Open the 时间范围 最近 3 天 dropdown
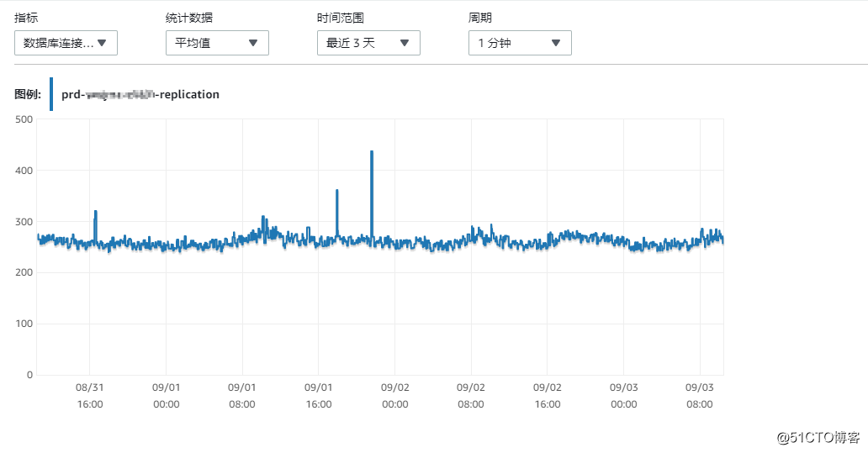The image size is (868, 453). [x=368, y=43]
